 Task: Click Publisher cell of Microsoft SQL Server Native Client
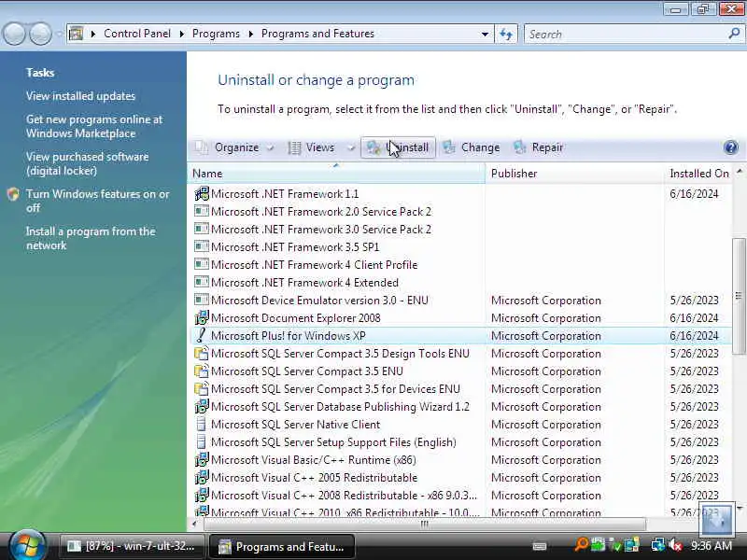point(546,425)
